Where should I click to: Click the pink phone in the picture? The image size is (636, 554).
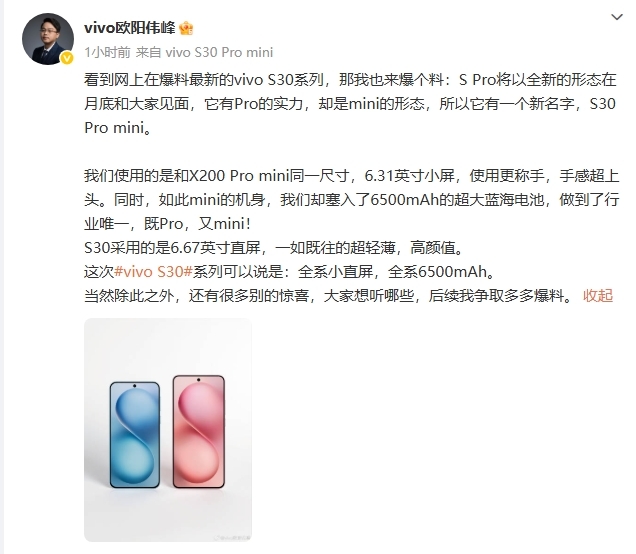[199, 432]
